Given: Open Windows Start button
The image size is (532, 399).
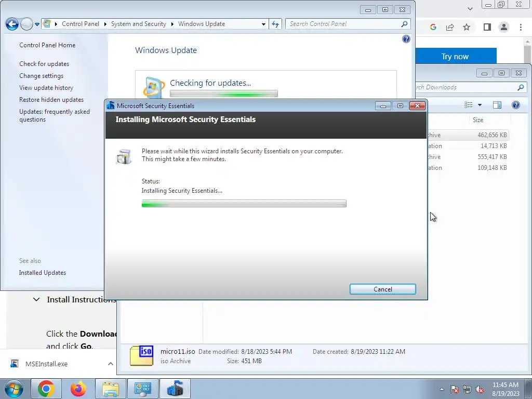Looking at the screenshot, I should click(14, 389).
